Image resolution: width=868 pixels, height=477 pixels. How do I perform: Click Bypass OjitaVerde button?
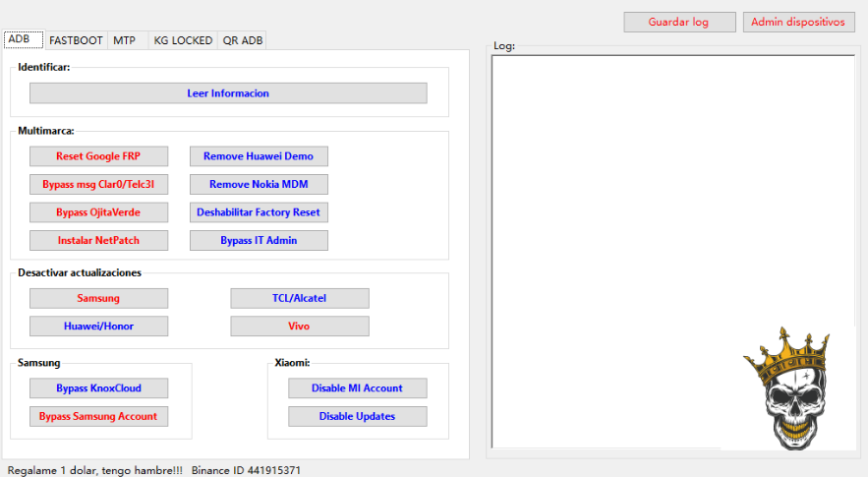[98, 212]
